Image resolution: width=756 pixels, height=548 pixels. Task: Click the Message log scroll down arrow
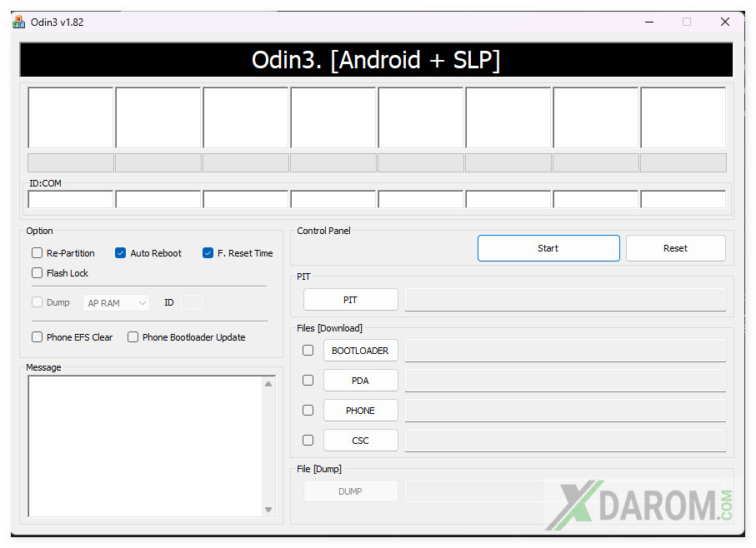click(x=268, y=509)
